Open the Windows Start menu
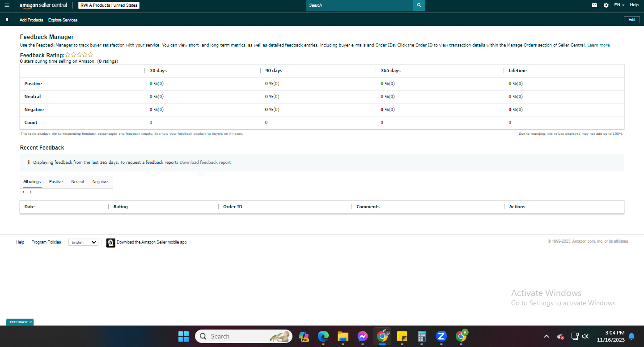This screenshot has width=644, height=347. click(183, 336)
